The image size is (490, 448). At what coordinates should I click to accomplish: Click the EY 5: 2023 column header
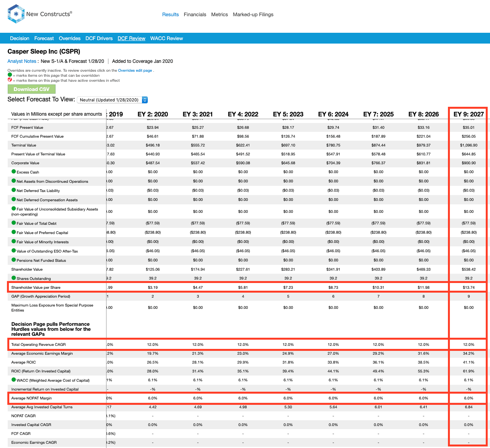pos(288,114)
